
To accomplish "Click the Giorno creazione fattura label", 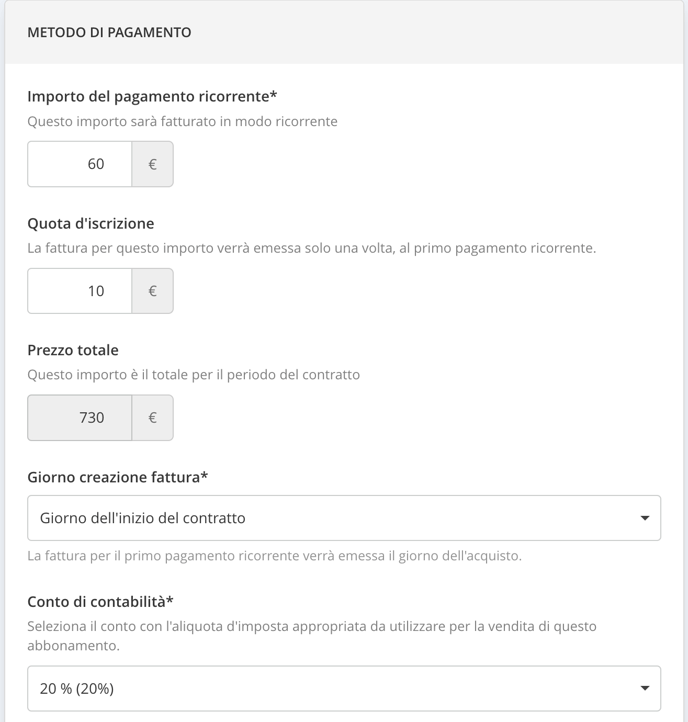I will 117,477.
